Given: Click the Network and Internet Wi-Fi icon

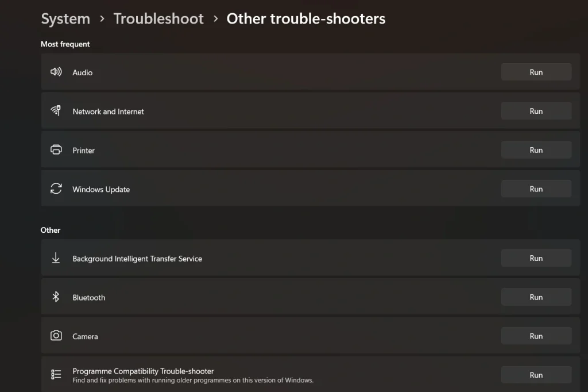Looking at the screenshot, I should coord(56,110).
